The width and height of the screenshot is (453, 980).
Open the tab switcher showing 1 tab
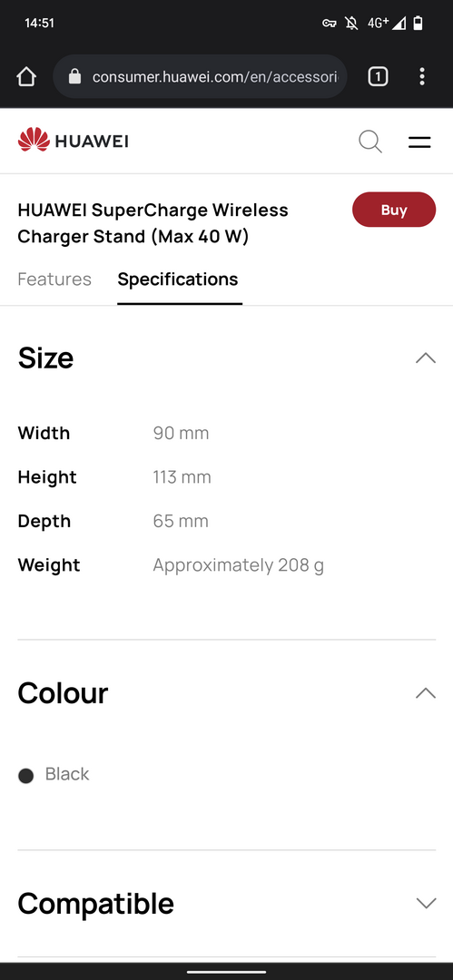378,77
